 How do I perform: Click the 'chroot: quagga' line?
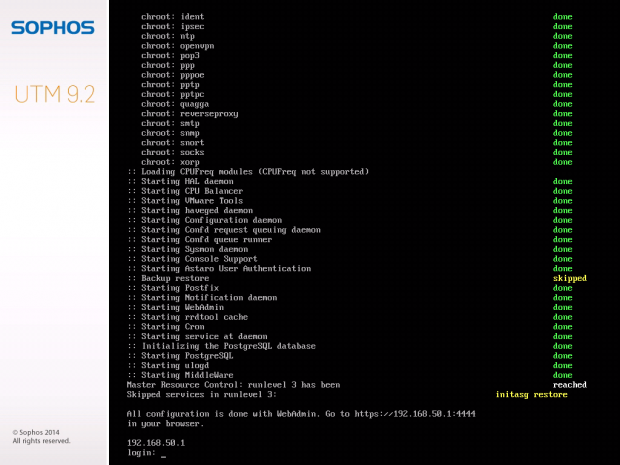pos(175,104)
